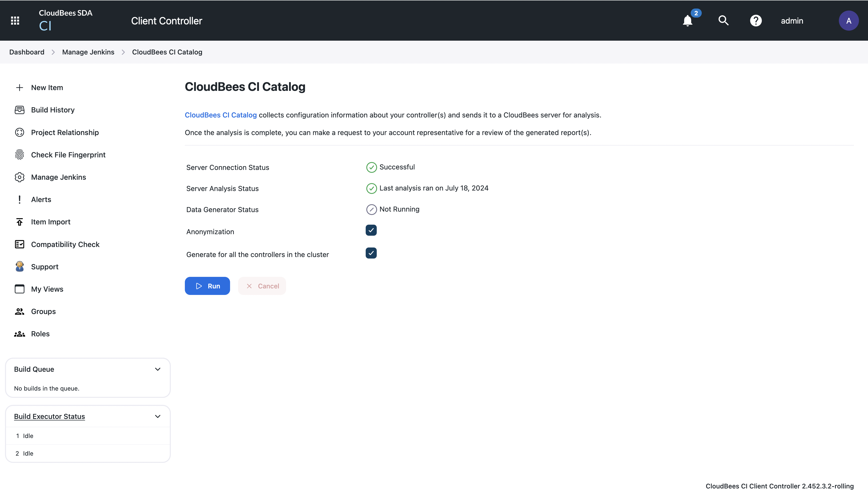The image size is (868, 499).
Task: Click the Manage Jenkins gear icon
Action: pos(20,177)
